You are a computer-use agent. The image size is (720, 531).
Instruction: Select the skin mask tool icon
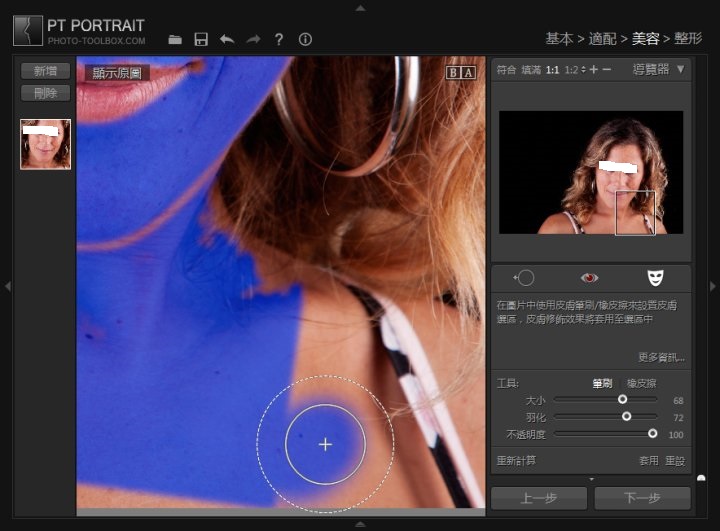655,278
